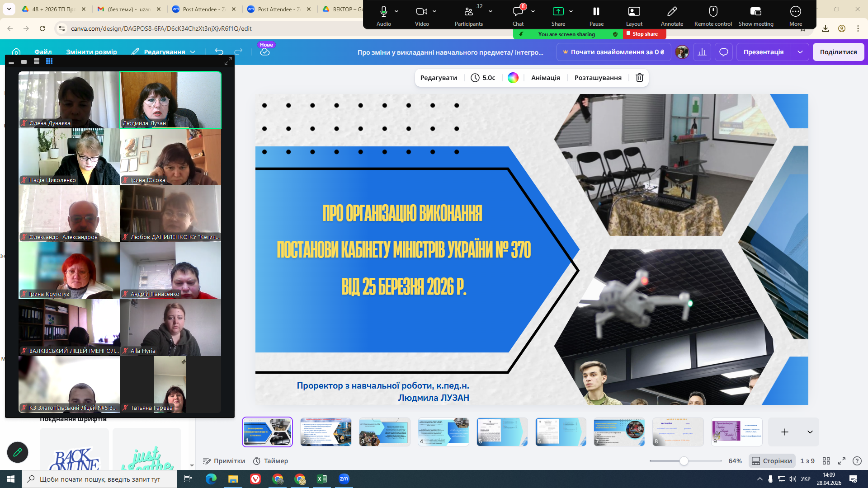Screen dimensions: 868x488
Task: Open Remote control in Zoom toolbar
Action: click(x=713, y=12)
